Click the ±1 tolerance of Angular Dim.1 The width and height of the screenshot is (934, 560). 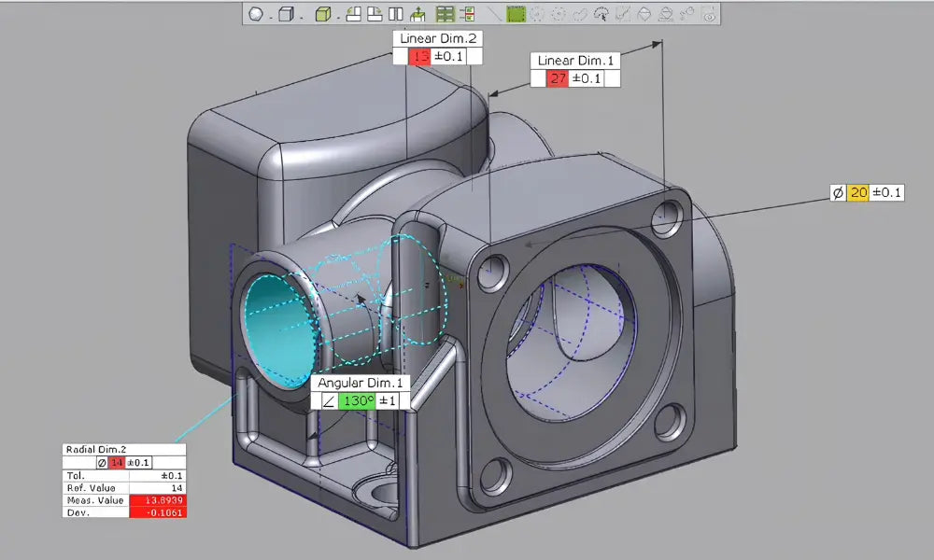[388, 400]
